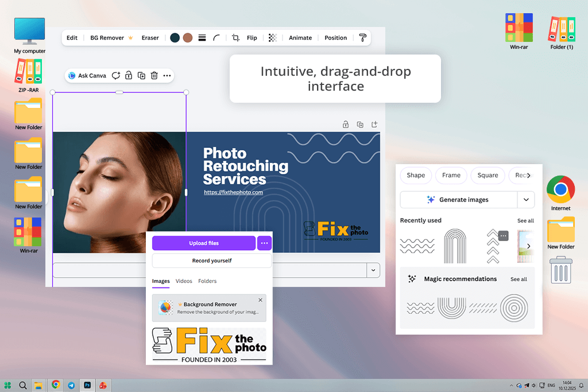Select the arch graphic in Recently used

coord(455,246)
